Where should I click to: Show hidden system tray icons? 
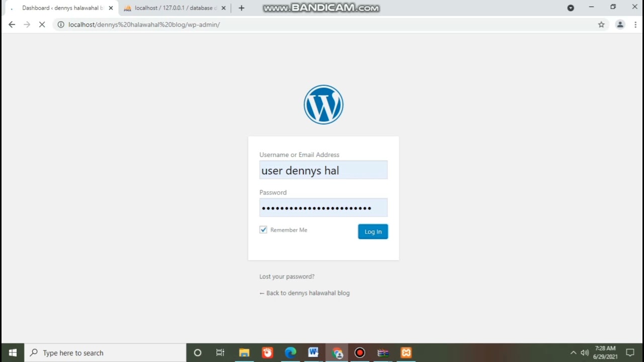573,353
